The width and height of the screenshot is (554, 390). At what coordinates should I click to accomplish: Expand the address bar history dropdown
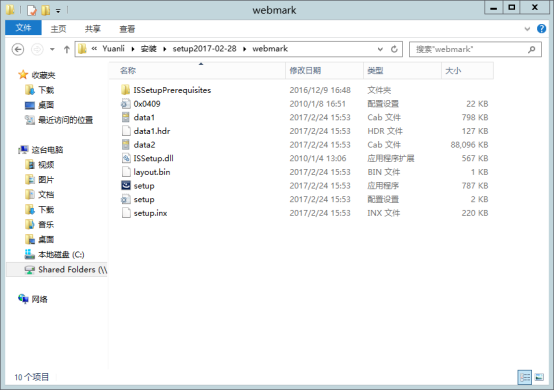380,49
